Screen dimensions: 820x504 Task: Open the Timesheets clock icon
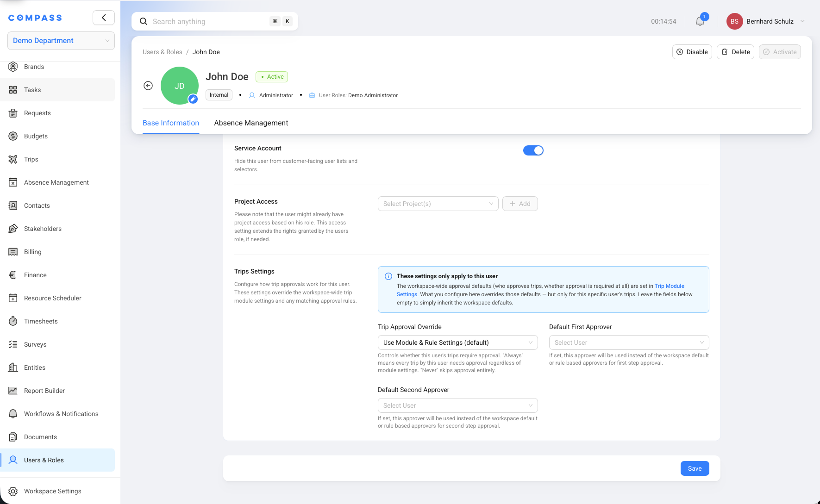pyautogui.click(x=13, y=321)
